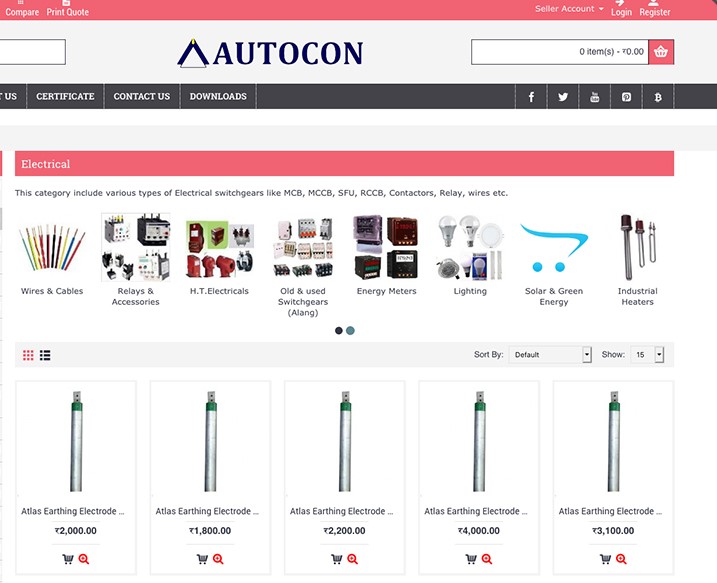Open Energy Meters category thumbnail
This screenshot has width=717, height=583.
click(386, 247)
